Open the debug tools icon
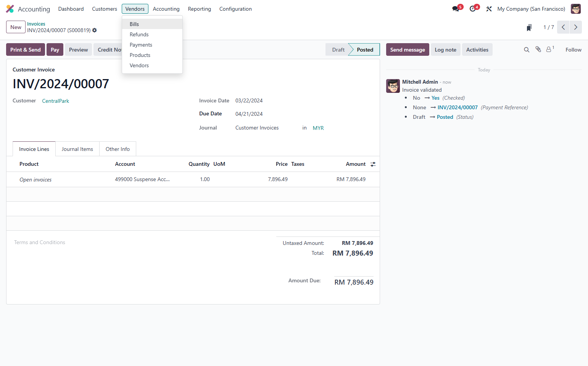 [x=489, y=9]
